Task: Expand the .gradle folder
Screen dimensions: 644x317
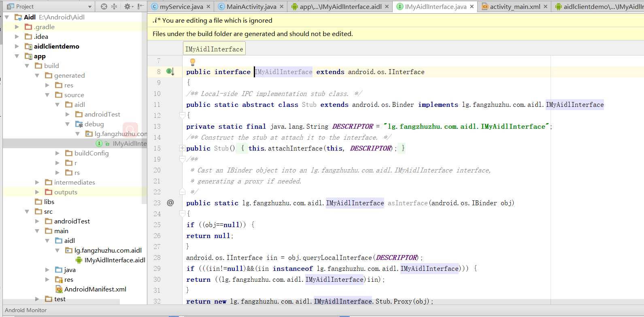Action: pyautogui.click(x=17, y=27)
